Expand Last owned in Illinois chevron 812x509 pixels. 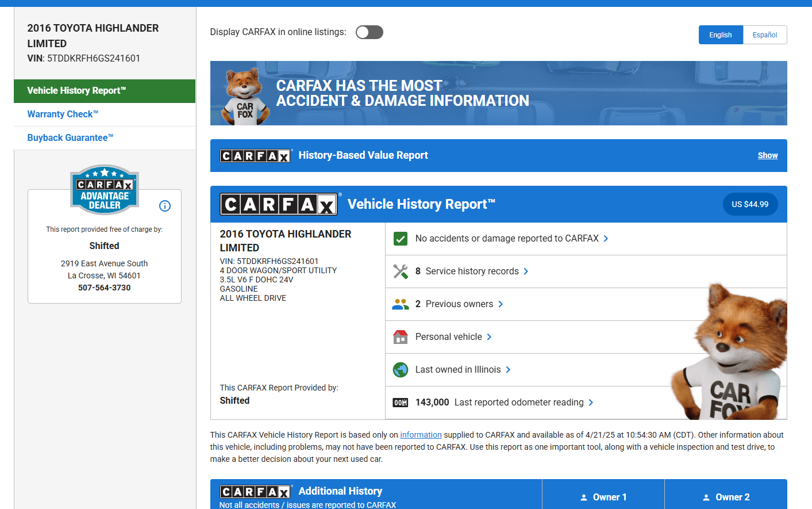[x=508, y=370]
